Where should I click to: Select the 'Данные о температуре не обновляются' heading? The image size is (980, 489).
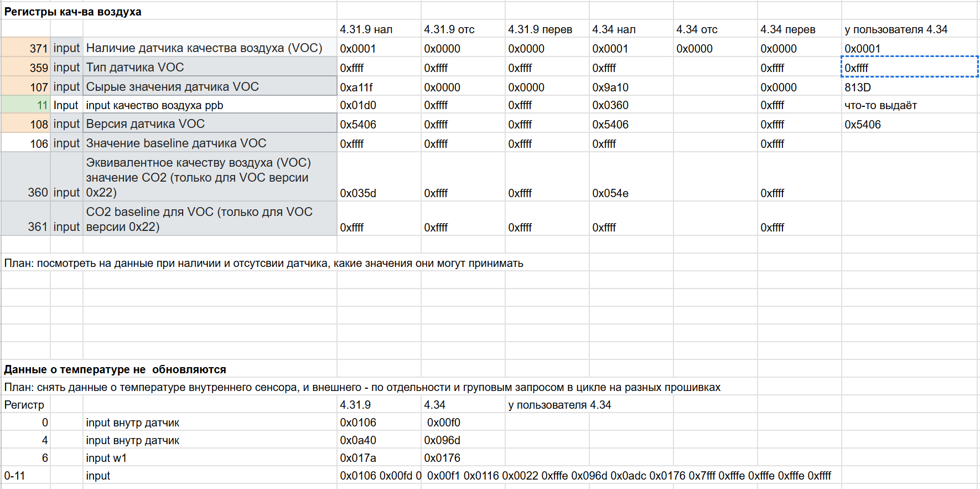click(x=115, y=369)
